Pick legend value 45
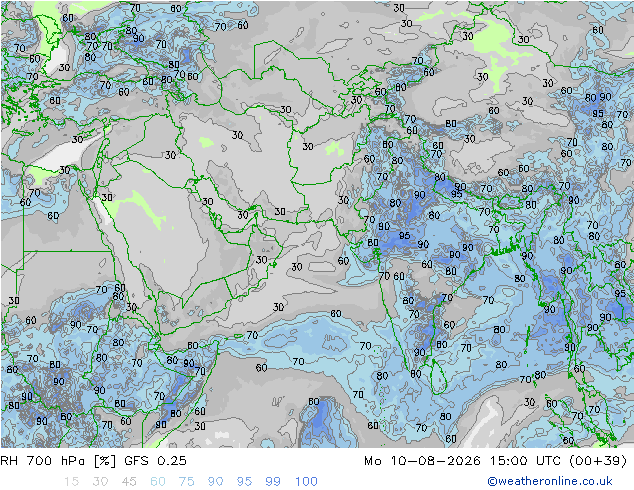Viewport: 634px width, 490px height. [x=129, y=482]
